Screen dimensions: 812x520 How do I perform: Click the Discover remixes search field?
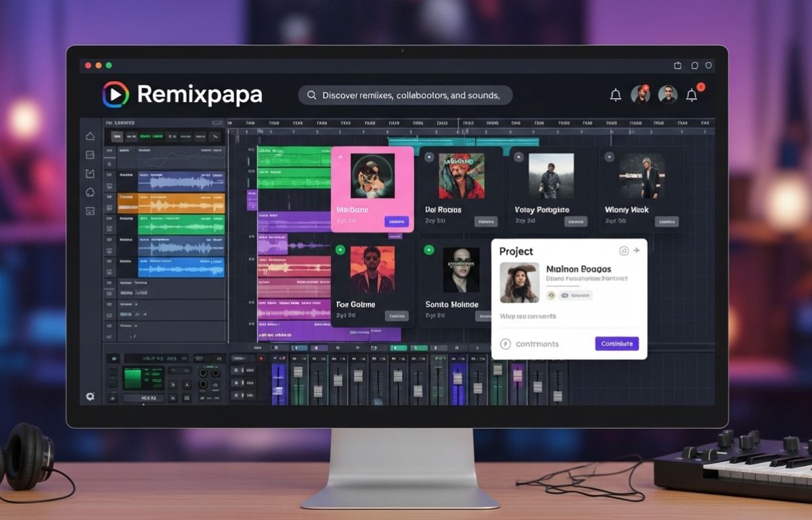click(x=405, y=95)
